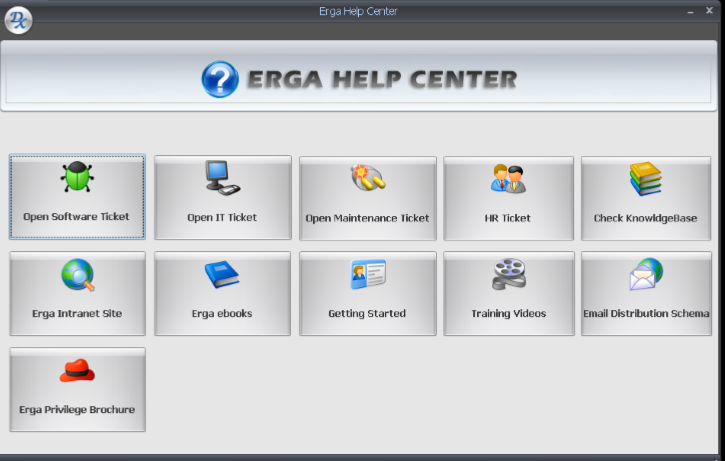Click the globe magnifier Intranet Site icon
Image resolution: width=725 pixels, height=461 pixels.
[77, 274]
